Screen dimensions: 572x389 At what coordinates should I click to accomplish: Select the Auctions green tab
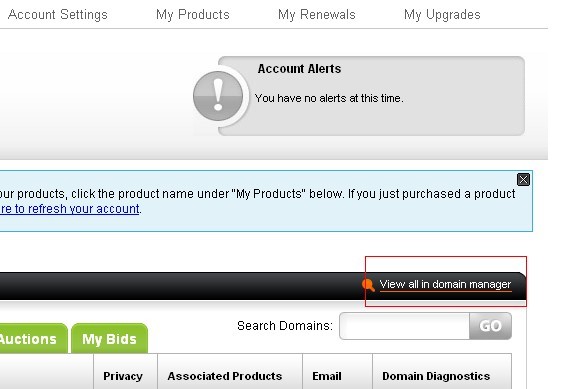[33, 339]
